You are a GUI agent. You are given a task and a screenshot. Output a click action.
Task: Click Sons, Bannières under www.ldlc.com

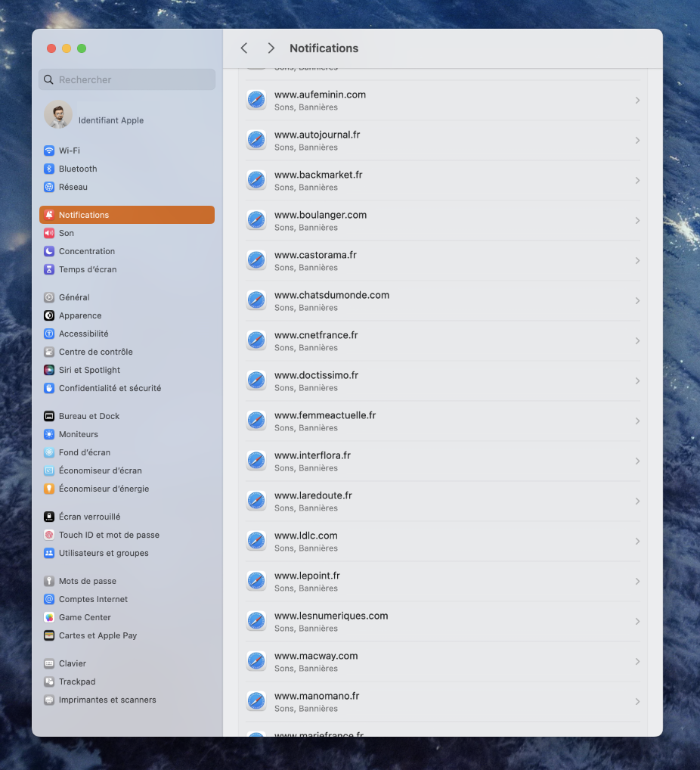306,548
